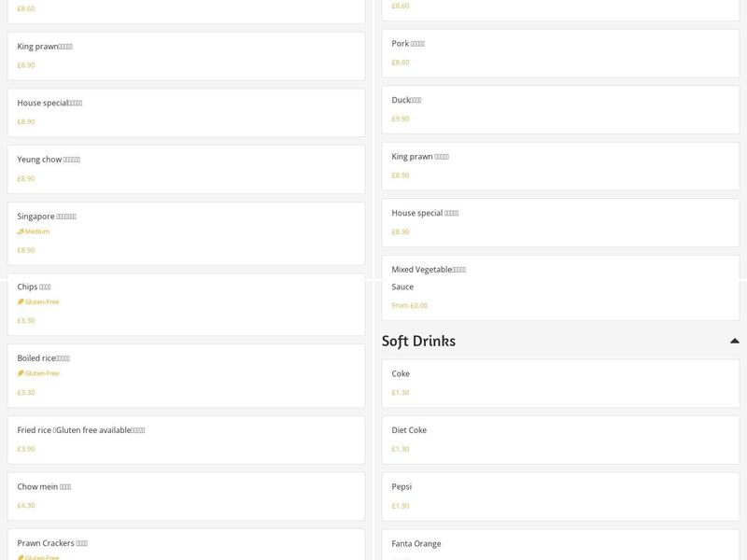The width and height of the screenshot is (747, 560).
Task: Choose the Prawn Crackers item
Action: click(x=186, y=545)
